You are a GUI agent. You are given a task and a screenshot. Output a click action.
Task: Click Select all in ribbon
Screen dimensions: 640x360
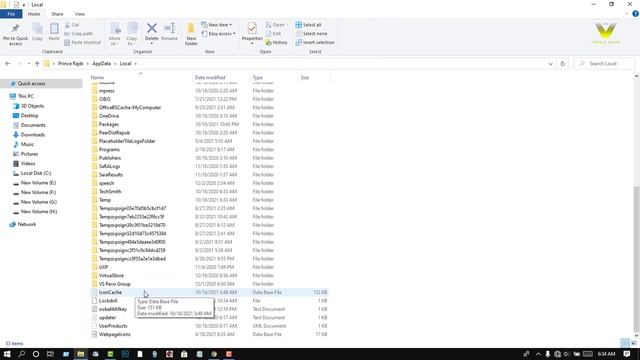[309, 25]
